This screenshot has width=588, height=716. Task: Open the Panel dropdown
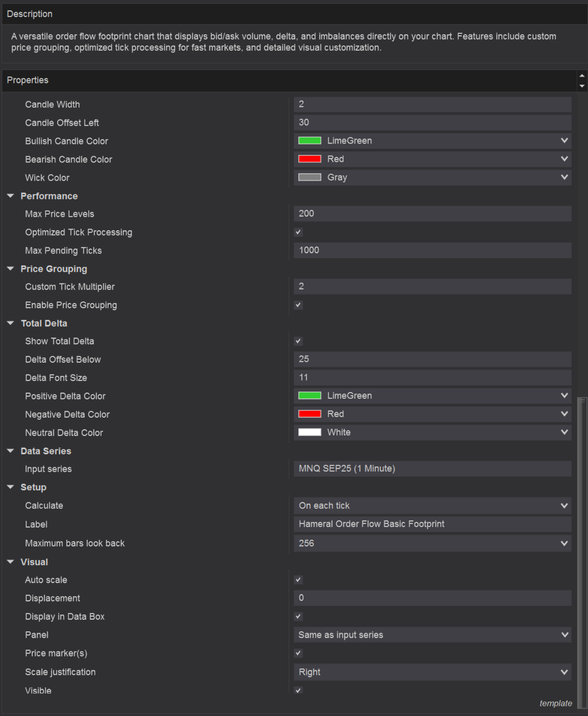tap(564, 635)
